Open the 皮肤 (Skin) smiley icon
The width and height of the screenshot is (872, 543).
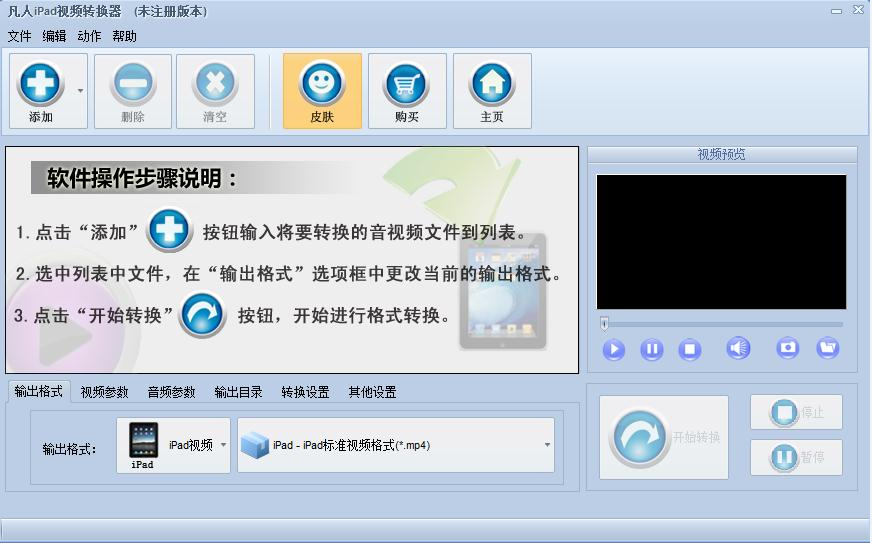(x=322, y=91)
